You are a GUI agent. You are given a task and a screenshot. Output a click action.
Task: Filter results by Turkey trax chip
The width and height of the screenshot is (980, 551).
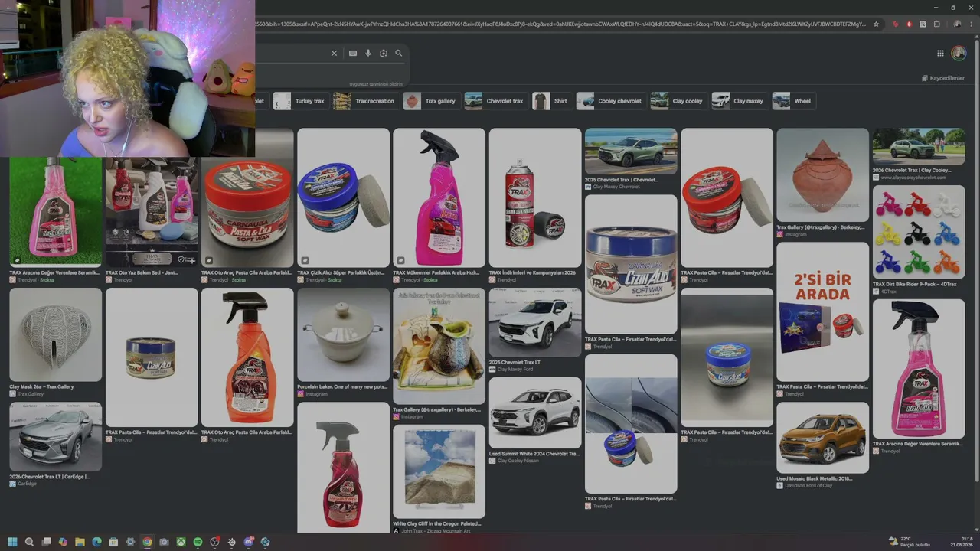pyautogui.click(x=301, y=101)
